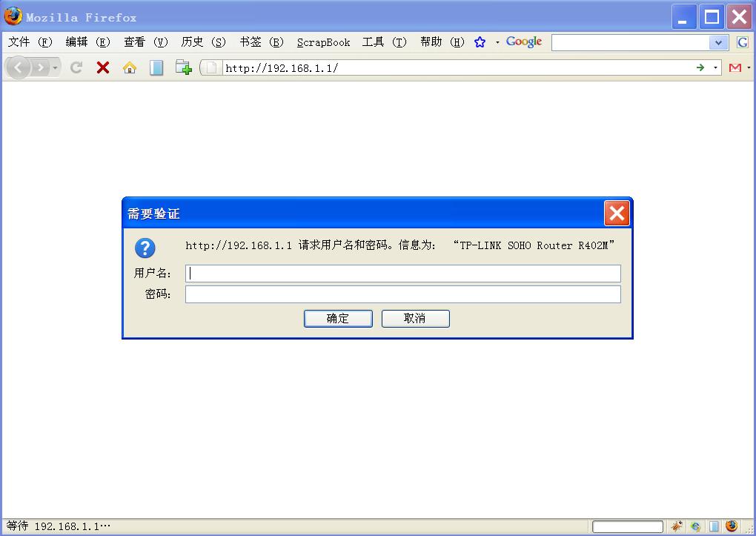Viewport: 756px width, 536px height.
Task: Close the 需要验证 dialog with red X
Action: click(x=617, y=214)
